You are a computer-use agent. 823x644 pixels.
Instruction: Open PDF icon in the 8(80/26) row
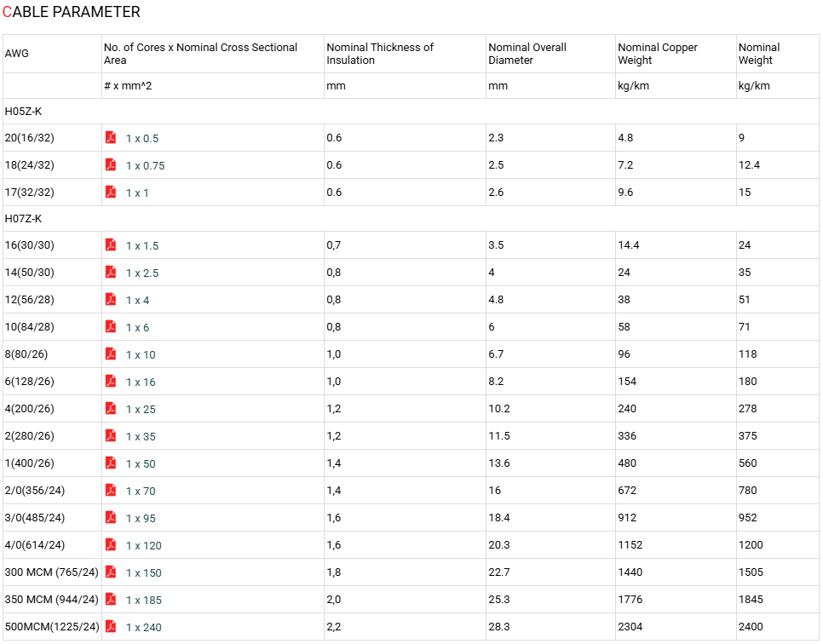coord(111,354)
